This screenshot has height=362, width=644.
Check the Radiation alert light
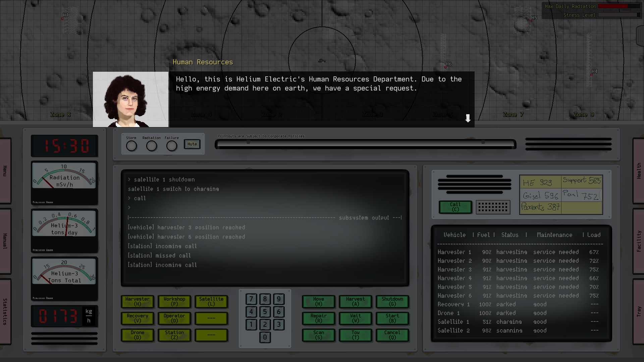pyautogui.click(x=152, y=145)
